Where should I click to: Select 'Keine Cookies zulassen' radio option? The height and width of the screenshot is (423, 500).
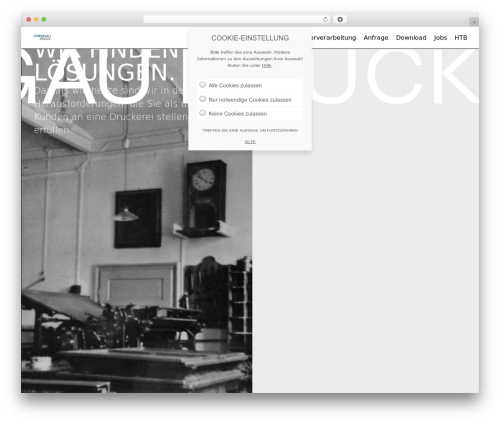click(x=202, y=113)
